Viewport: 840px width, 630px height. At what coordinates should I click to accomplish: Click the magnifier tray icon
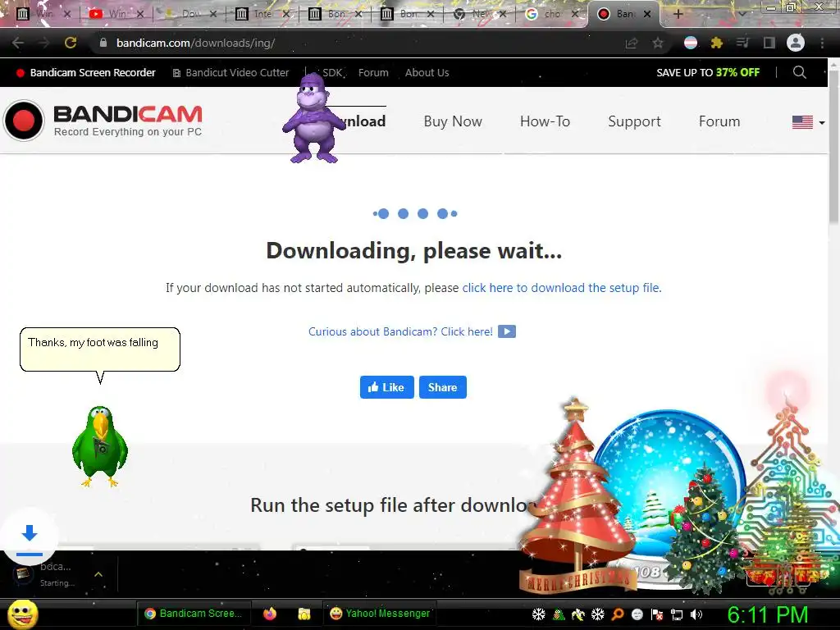[x=617, y=614]
